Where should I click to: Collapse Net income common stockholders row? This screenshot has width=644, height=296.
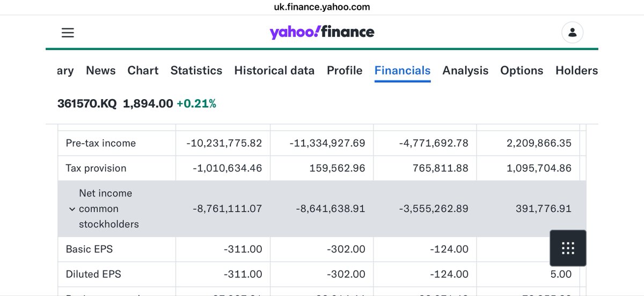[72, 209]
